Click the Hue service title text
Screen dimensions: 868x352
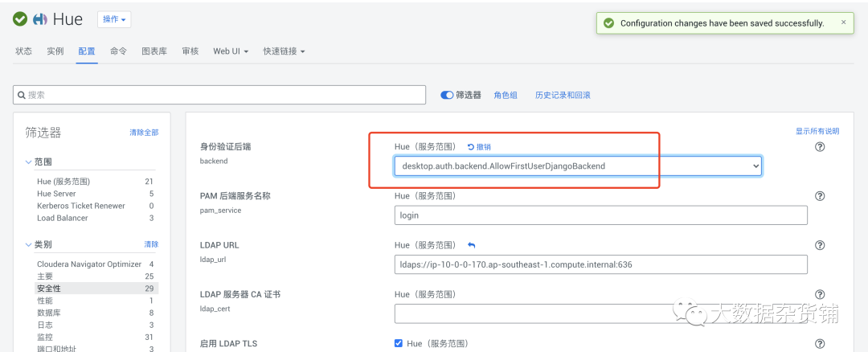point(68,19)
